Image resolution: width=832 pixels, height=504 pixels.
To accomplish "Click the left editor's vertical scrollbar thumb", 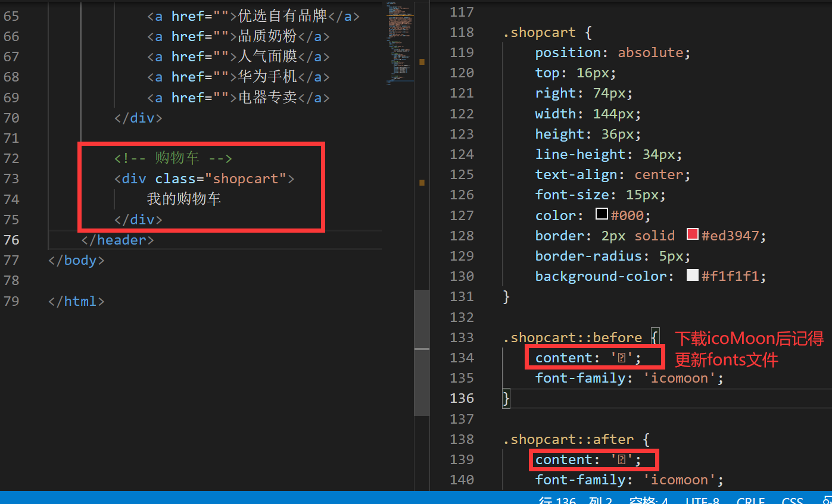I will (x=422, y=352).
